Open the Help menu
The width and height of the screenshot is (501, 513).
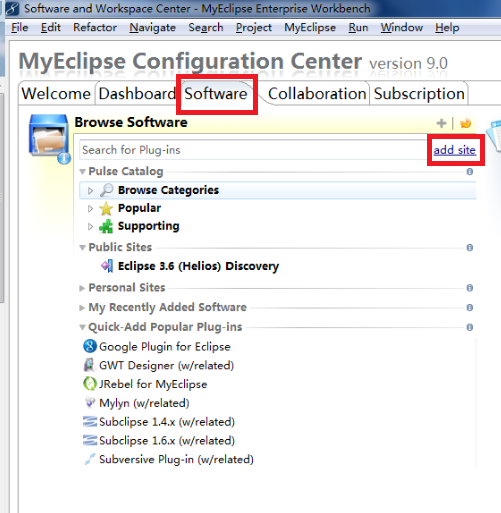(x=447, y=27)
